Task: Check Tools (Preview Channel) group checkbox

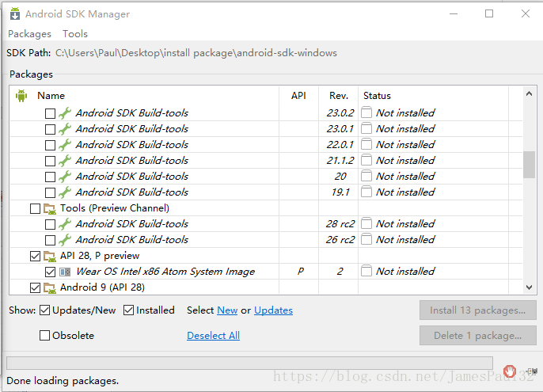Action: [x=36, y=208]
